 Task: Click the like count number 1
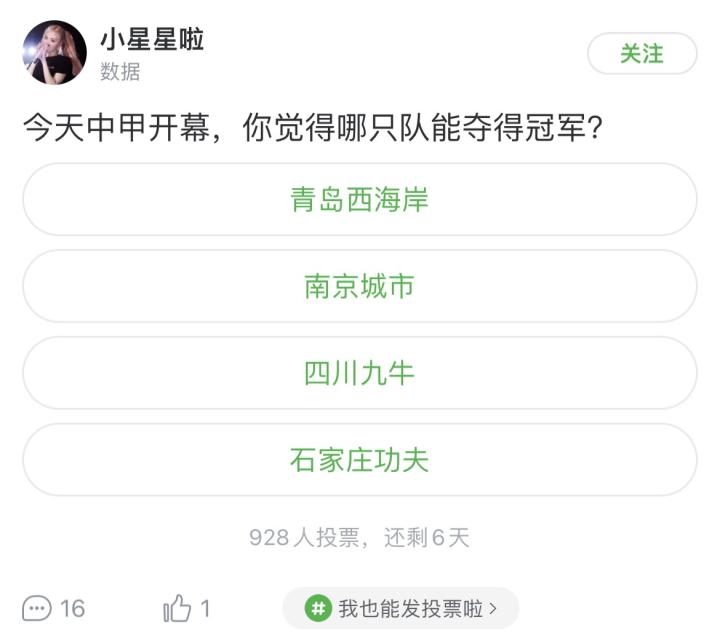pyautogui.click(x=205, y=608)
